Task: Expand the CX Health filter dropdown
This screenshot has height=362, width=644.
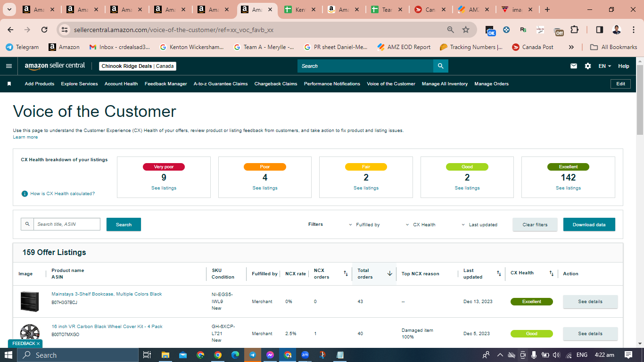Action: tap(421, 225)
